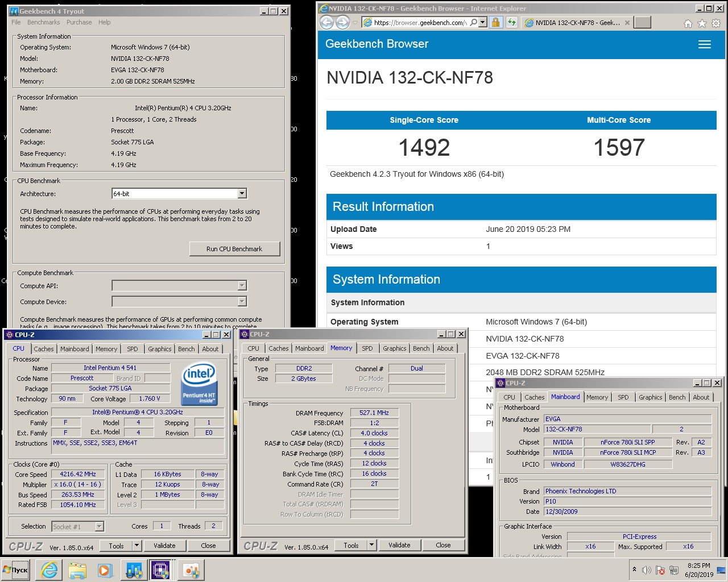Open Windows Explorer from the taskbar
The image size is (728, 582).
tap(77, 570)
